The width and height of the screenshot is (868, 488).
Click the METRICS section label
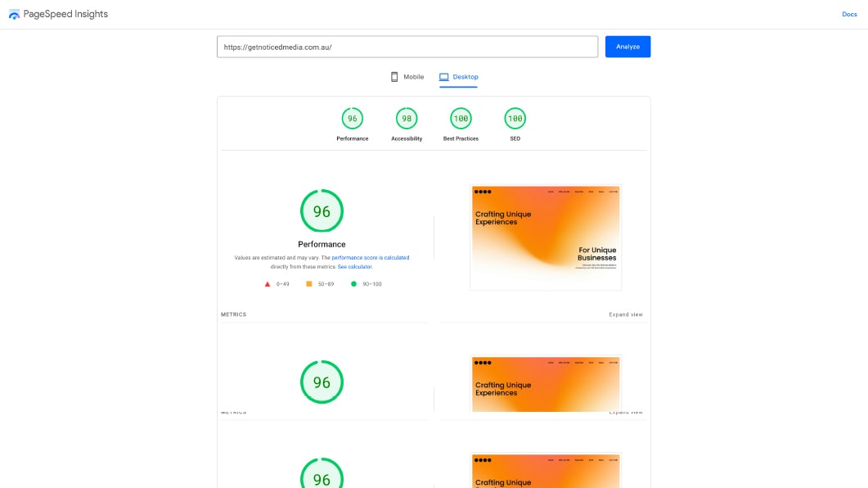point(234,314)
